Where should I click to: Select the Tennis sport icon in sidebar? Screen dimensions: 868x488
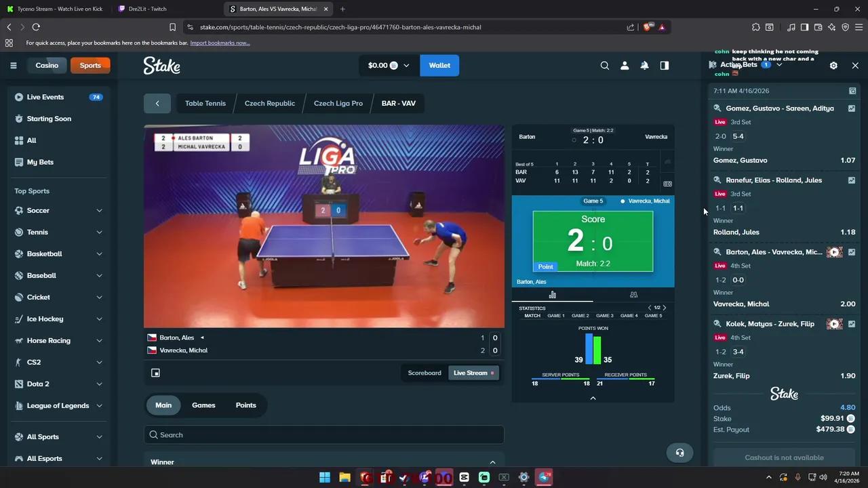click(x=18, y=232)
